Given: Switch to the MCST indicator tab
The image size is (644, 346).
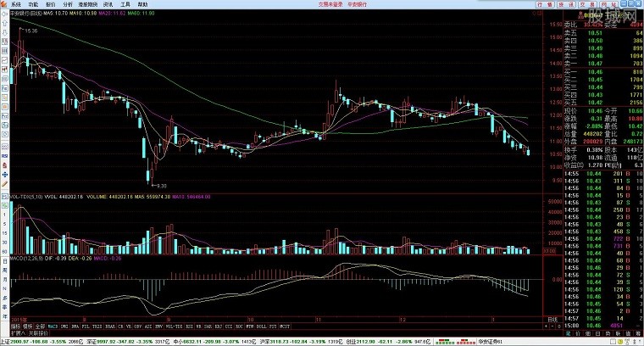Looking at the screenshot, I should (x=284, y=326).
